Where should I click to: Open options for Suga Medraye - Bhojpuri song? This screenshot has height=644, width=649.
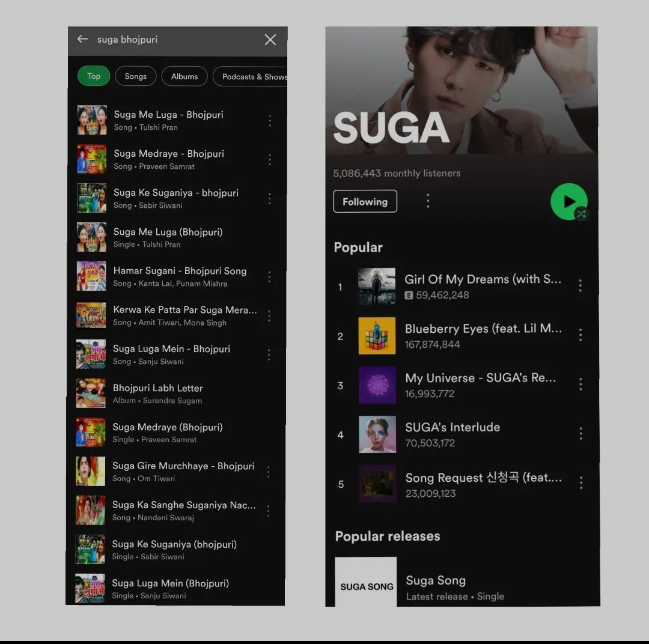[270, 160]
